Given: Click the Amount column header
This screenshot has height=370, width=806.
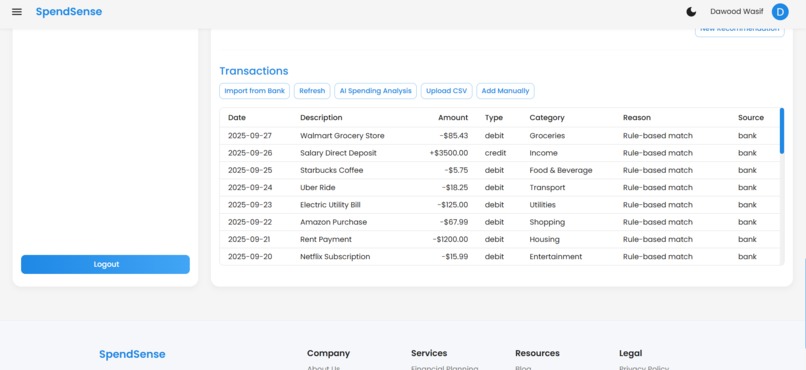Looking at the screenshot, I should click(x=453, y=118).
